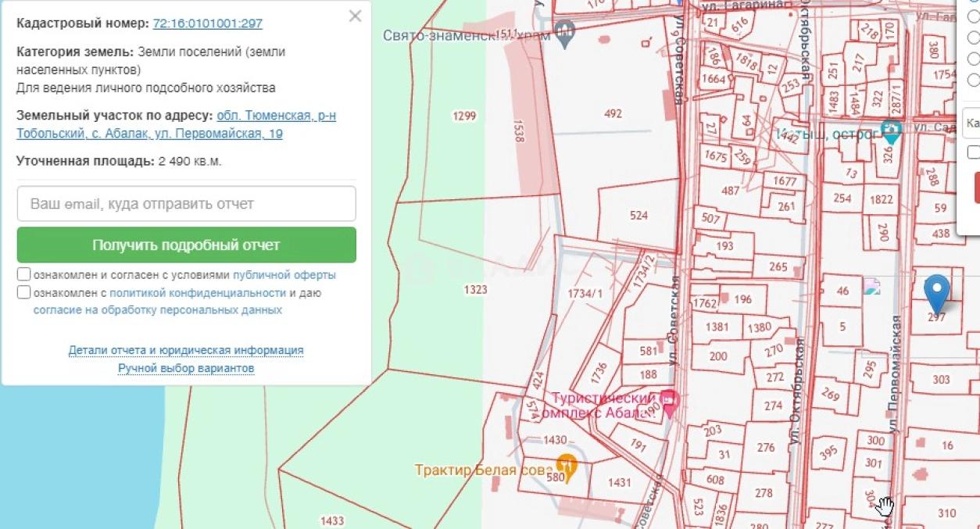Open the политикой конфиденциальности link
The image size is (980, 529).
tap(198, 293)
